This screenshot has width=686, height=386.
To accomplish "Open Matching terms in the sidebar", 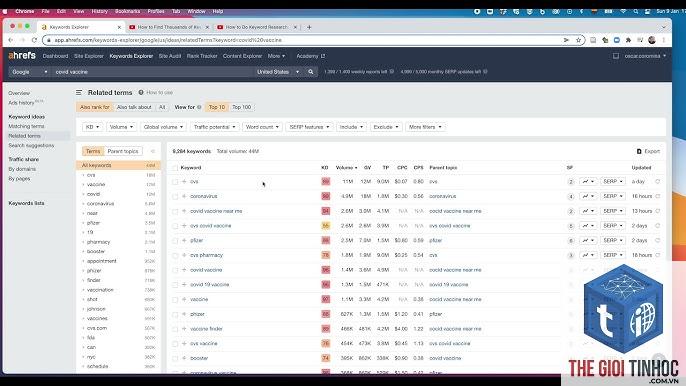I will pos(26,126).
